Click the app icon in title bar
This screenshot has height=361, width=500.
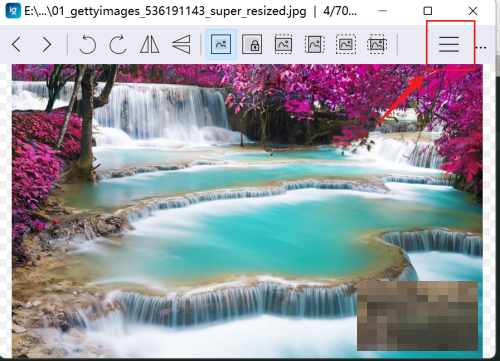click(x=13, y=11)
